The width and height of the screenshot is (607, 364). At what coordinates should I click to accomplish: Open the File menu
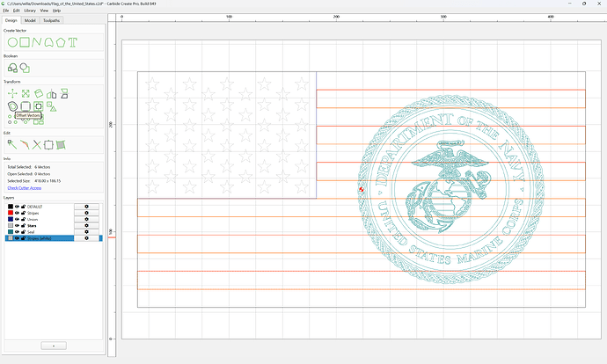(6, 11)
